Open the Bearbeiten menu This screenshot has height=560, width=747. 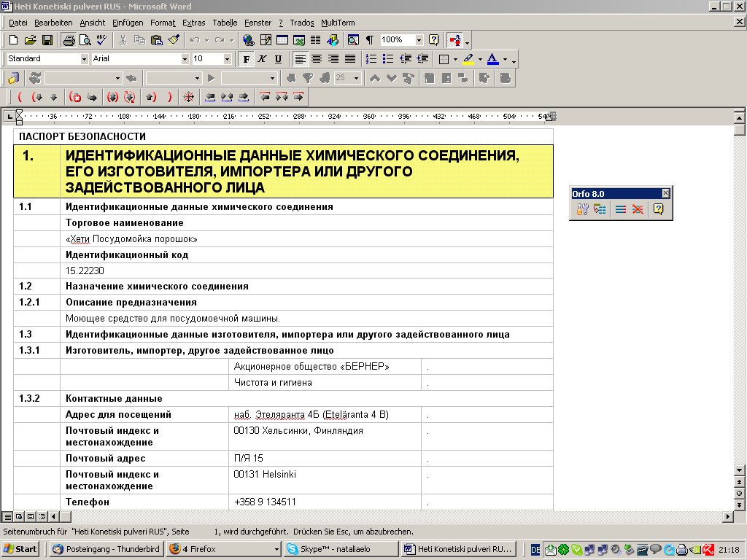(53, 23)
